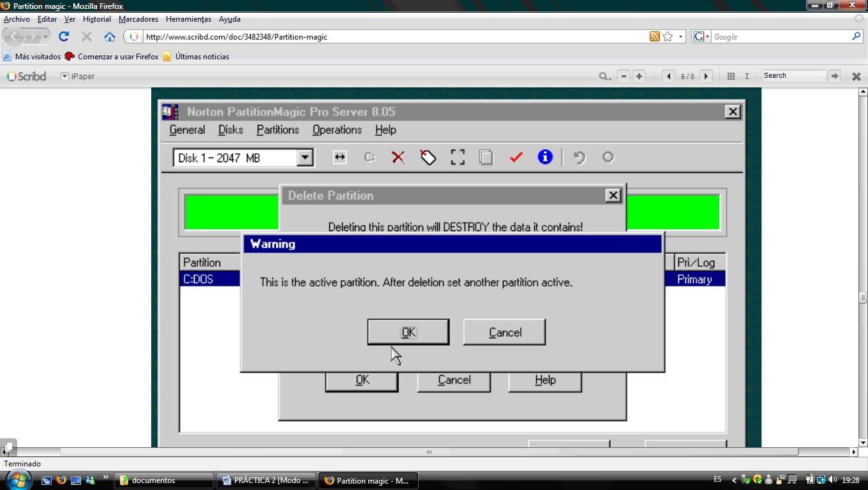This screenshot has width=868, height=490.
Task: Click OK in the Warning dialog
Action: coord(408,332)
